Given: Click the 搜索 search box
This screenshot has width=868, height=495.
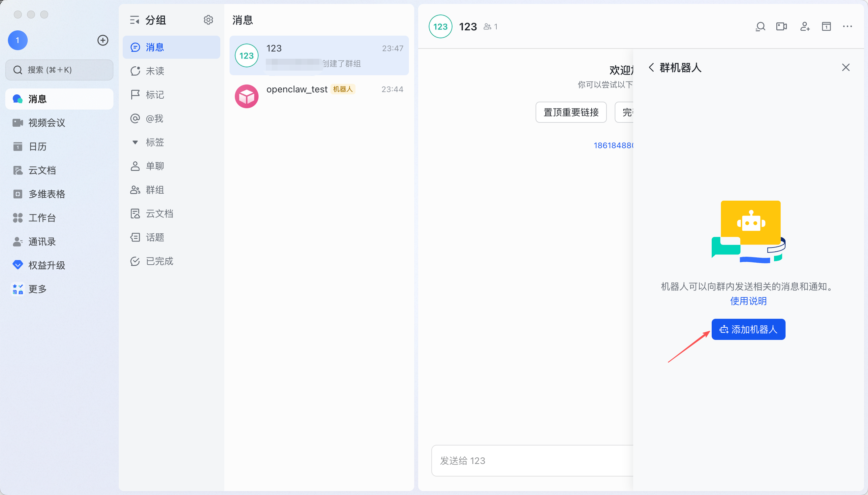Looking at the screenshot, I should [x=59, y=70].
